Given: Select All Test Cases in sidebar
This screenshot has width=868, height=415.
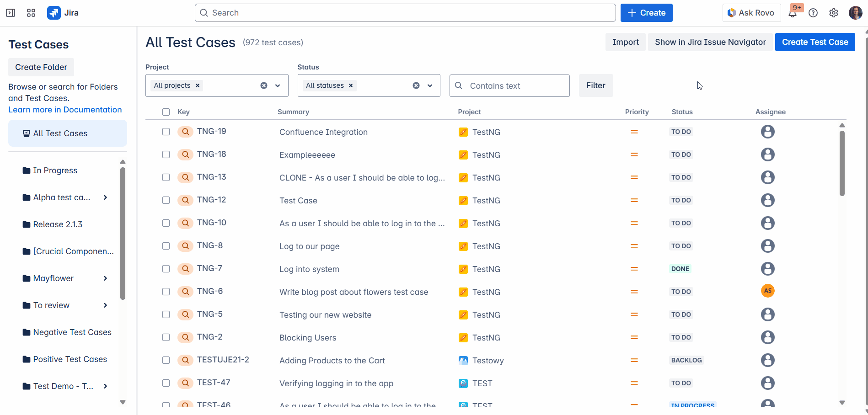Looking at the screenshot, I should (x=68, y=133).
